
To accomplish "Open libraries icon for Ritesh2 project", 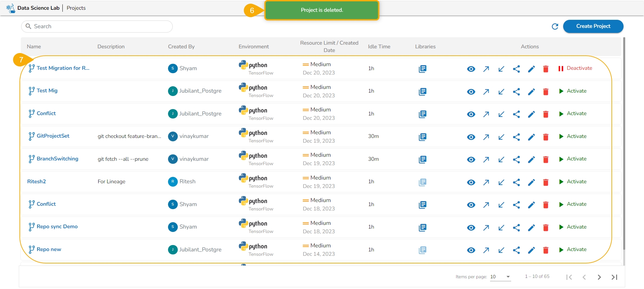I will [422, 182].
